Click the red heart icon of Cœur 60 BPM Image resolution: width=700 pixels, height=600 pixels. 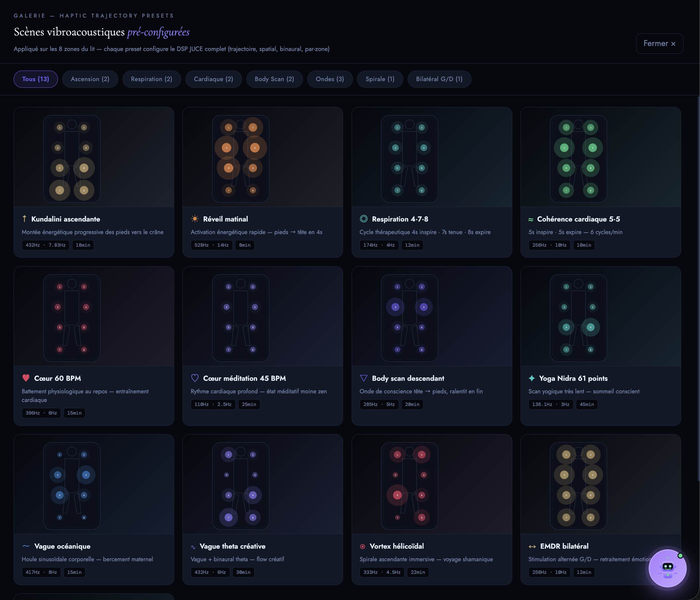coord(26,378)
